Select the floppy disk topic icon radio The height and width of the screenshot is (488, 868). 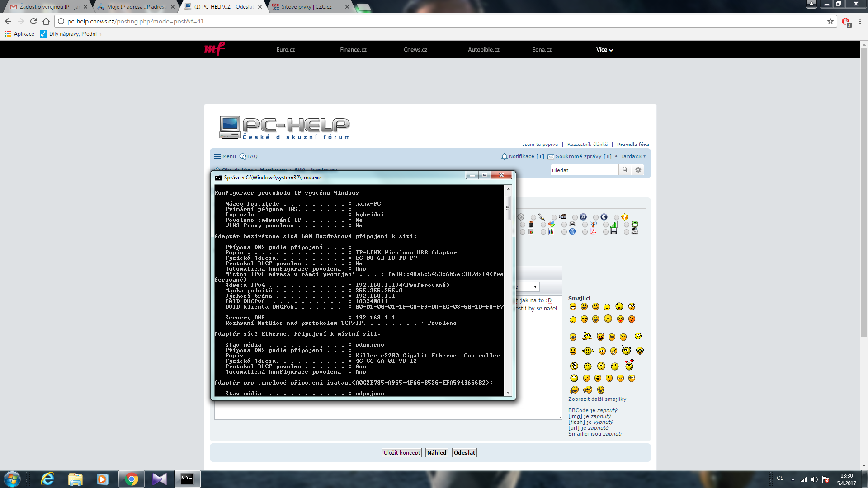tap(606, 232)
